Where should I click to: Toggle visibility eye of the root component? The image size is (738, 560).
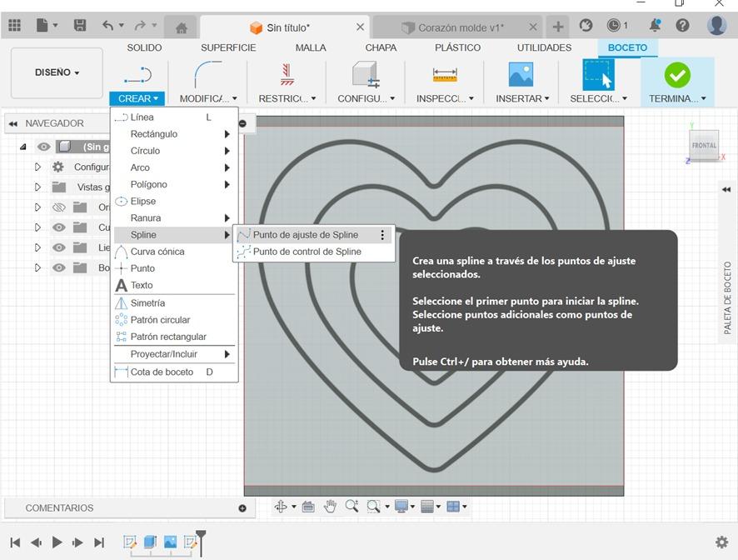(43, 147)
